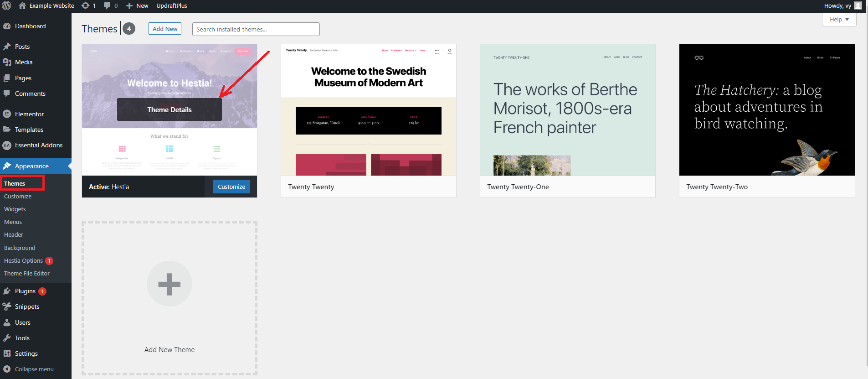Click the Media library icon
The width and height of the screenshot is (868, 379).
pos(7,62)
